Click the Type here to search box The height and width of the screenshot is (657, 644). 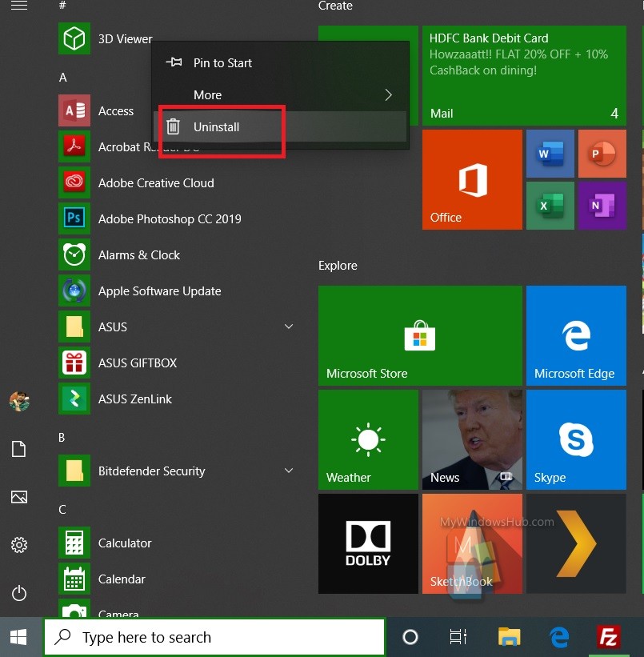[214, 637]
